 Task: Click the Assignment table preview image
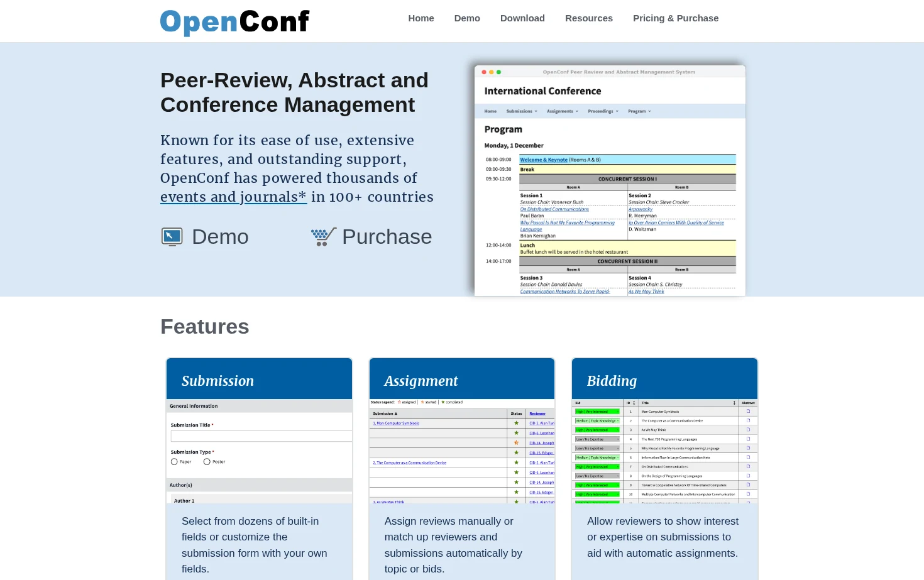[462, 451]
